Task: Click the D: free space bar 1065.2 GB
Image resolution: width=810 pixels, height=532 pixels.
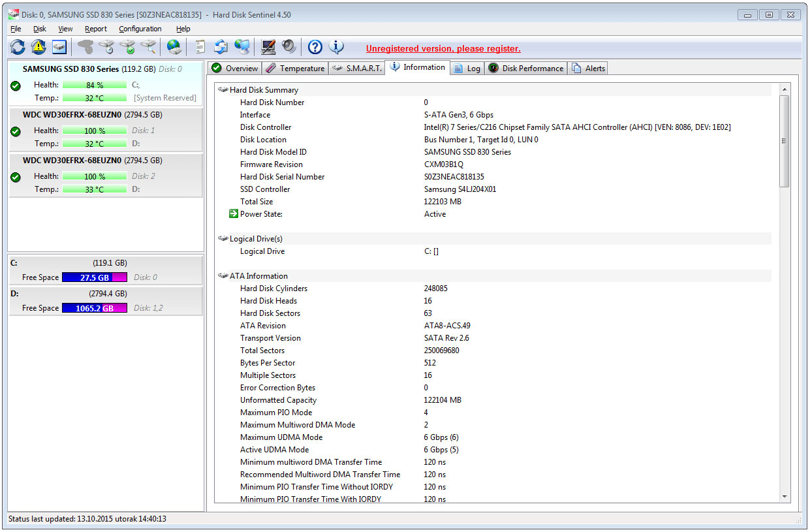Action: point(95,308)
